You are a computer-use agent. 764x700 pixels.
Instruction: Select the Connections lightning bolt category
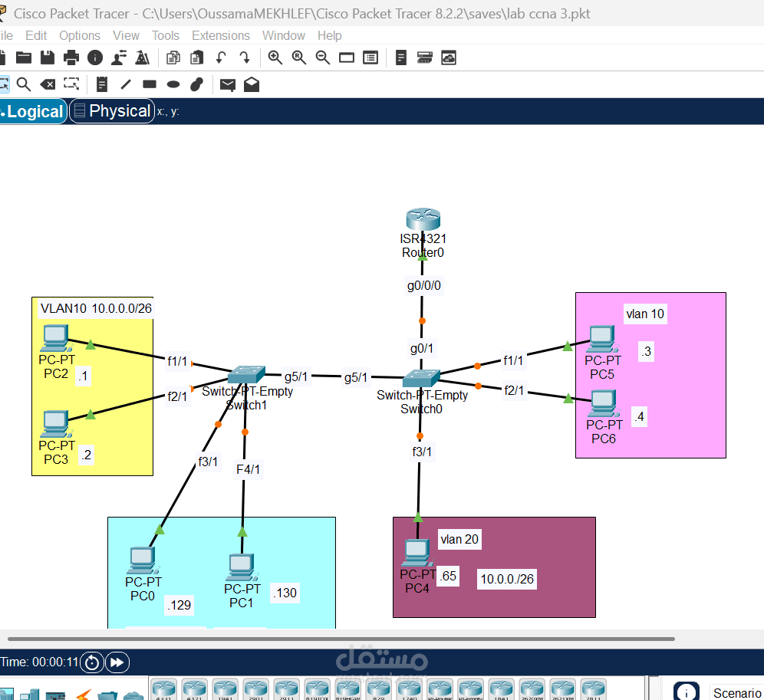(x=84, y=694)
